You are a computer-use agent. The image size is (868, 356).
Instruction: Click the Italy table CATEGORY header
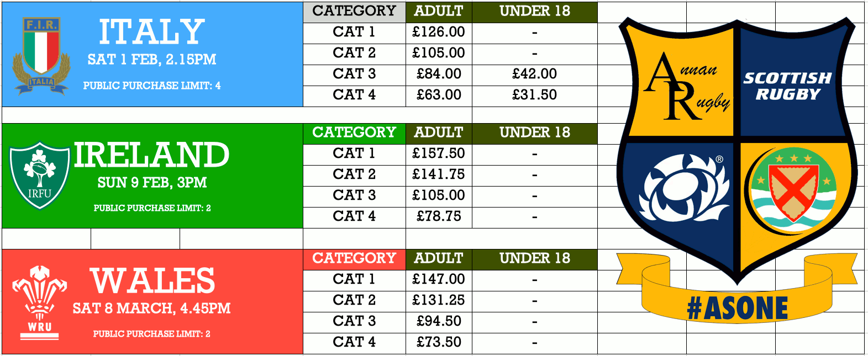click(x=354, y=11)
